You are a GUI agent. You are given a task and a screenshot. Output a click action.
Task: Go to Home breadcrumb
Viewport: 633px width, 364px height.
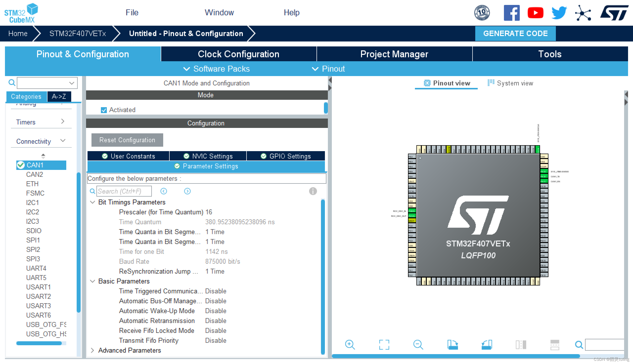18,33
